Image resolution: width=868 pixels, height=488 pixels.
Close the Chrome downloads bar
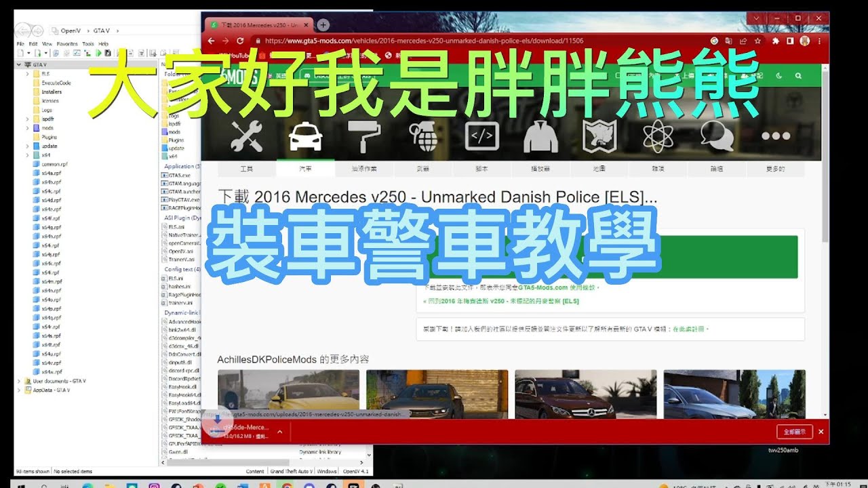point(821,432)
